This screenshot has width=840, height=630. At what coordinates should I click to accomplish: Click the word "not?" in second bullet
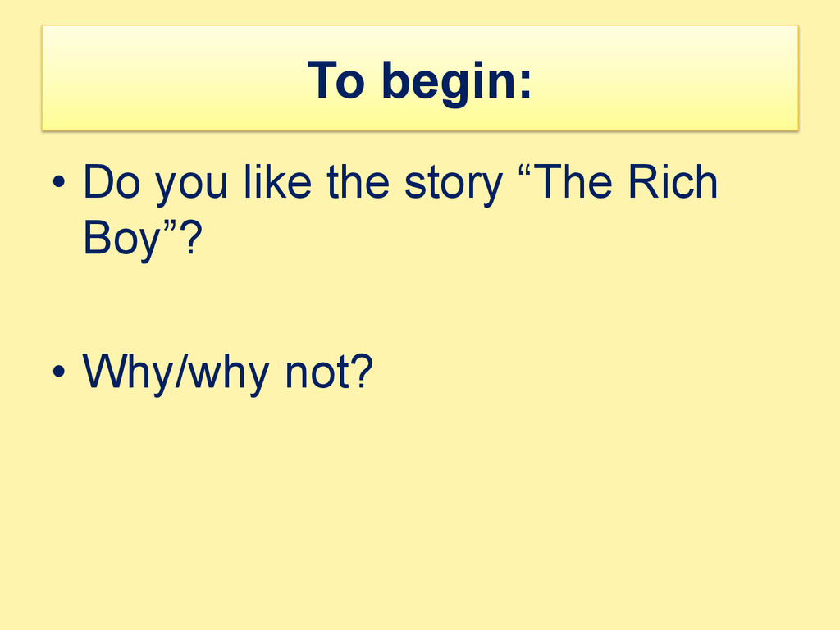[x=329, y=371]
